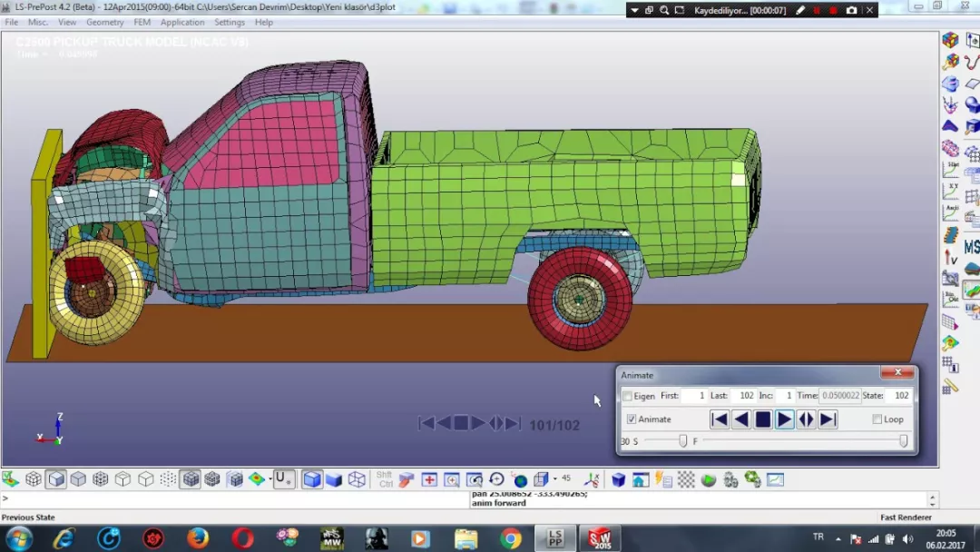Image resolution: width=980 pixels, height=552 pixels.
Task: Click the command history scroll arrows
Action: pos(932,500)
